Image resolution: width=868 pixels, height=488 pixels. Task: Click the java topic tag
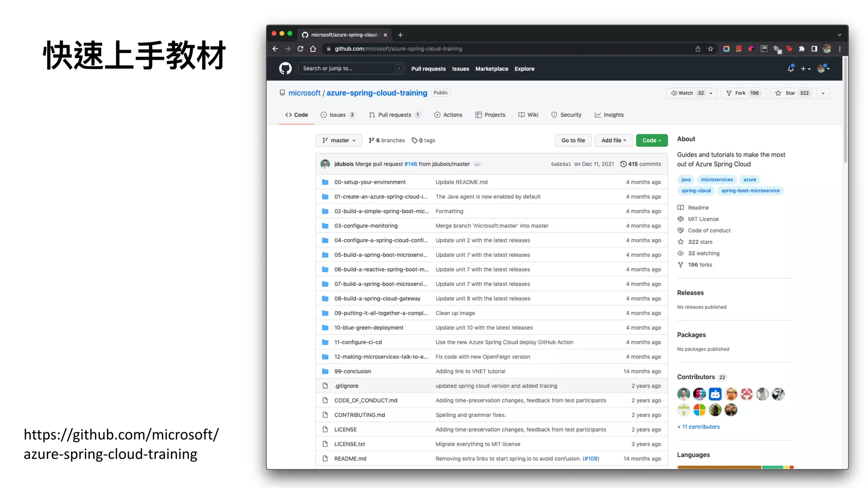pyautogui.click(x=686, y=180)
